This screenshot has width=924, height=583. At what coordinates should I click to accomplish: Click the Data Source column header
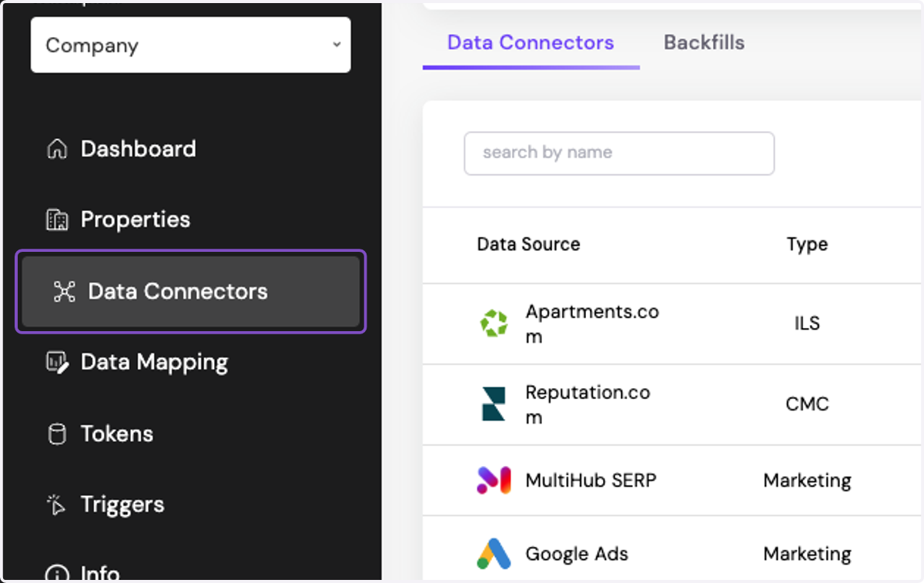coord(528,244)
